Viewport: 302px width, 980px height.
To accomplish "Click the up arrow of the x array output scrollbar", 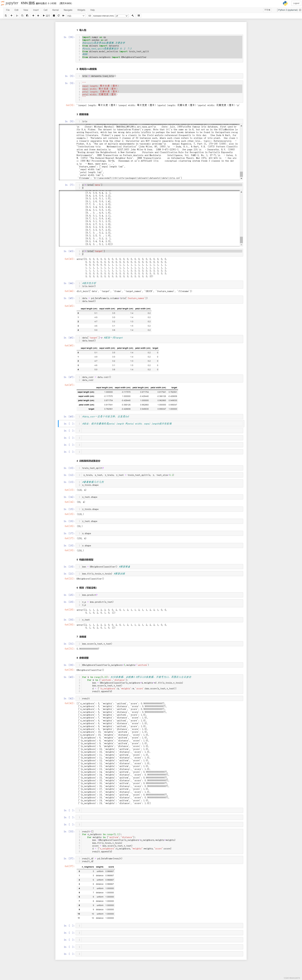I will (241, 192).
